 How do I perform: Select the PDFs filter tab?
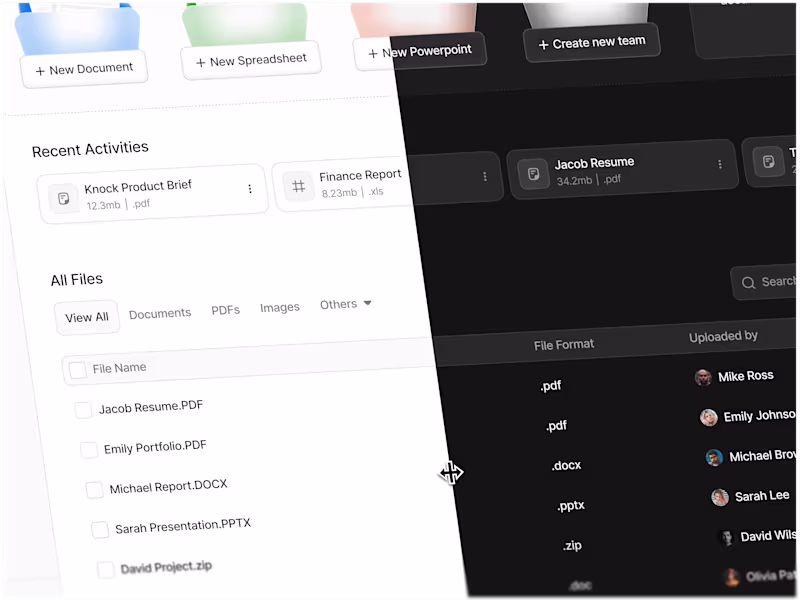point(226,310)
